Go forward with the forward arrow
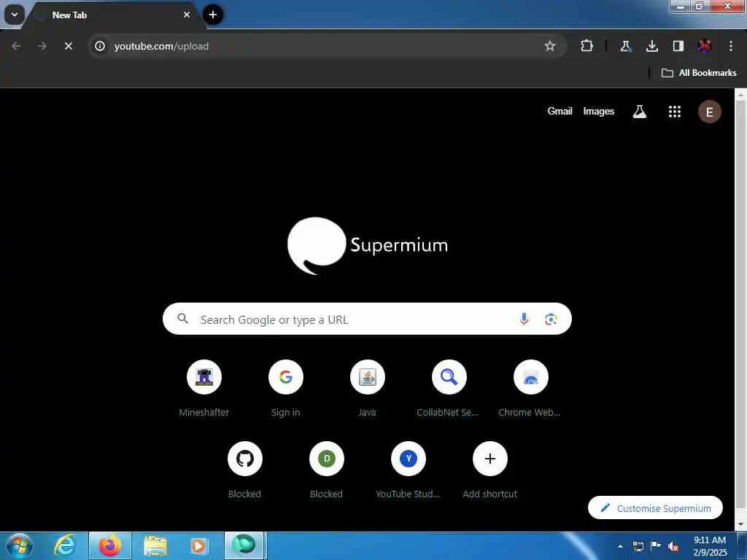This screenshot has width=747, height=560. (x=42, y=46)
